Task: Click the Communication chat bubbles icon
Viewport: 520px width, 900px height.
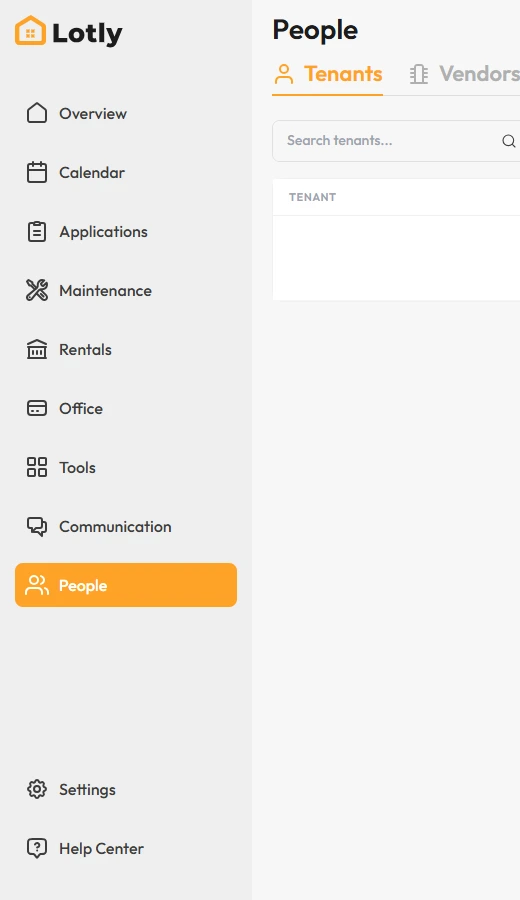Action: (x=37, y=526)
